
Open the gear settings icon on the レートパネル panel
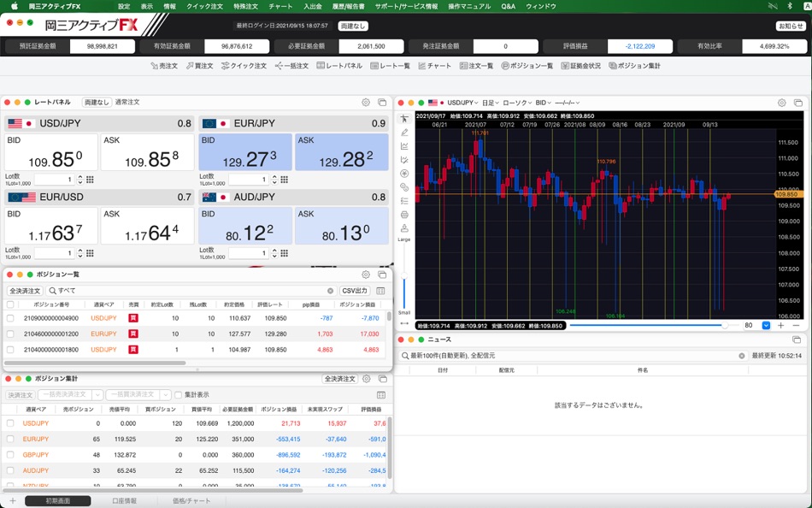pos(366,100)
